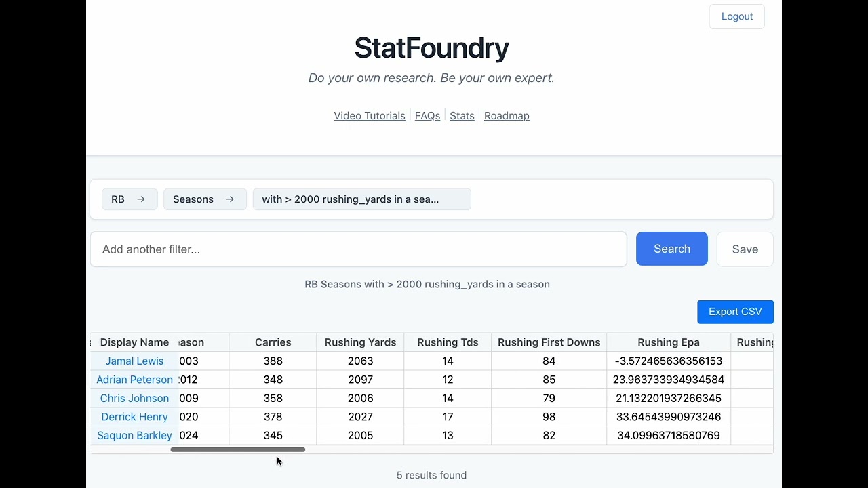Viewport: 868px width, 488px height.
Task: Export results with Export CSV
Action: (x=735, y=312)
